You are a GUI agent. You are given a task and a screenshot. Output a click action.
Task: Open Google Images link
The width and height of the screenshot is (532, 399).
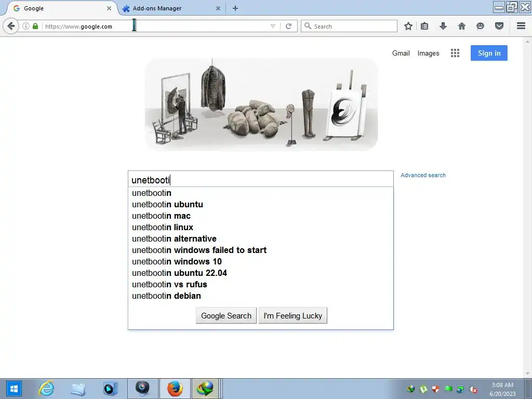click(428, 54)
